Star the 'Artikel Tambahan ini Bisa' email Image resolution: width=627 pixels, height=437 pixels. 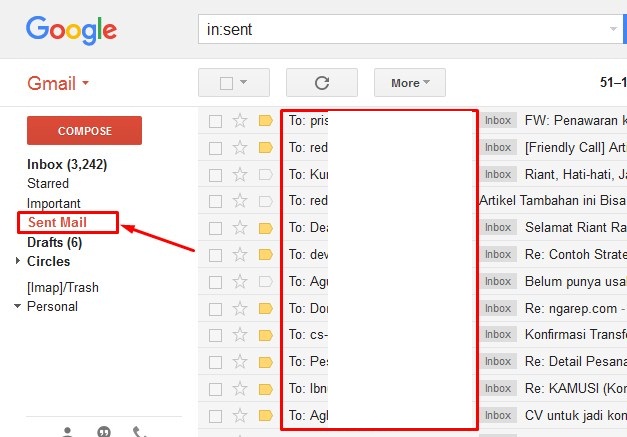pos(240,201)
